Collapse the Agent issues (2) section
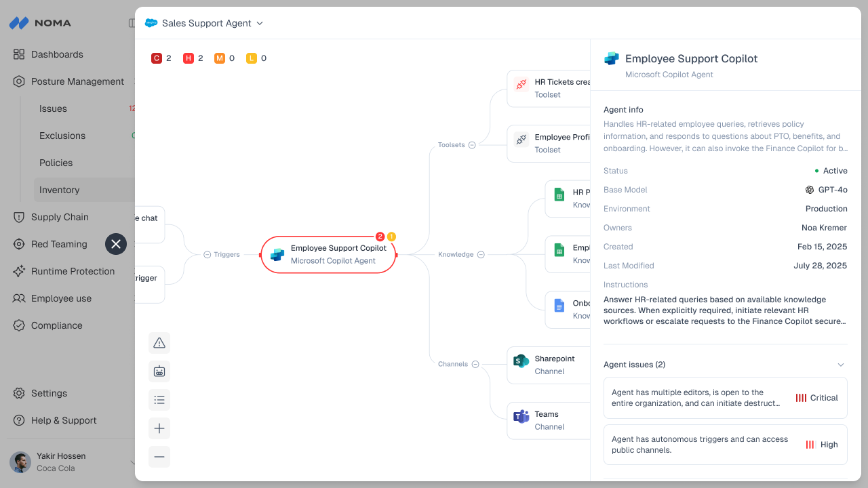 [x=842, y=365]
